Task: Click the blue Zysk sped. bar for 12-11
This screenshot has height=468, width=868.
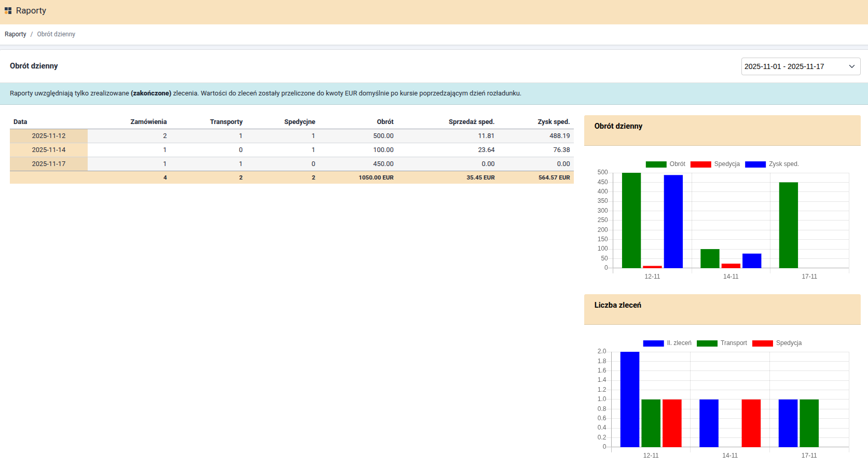Action: coord(673,222)
